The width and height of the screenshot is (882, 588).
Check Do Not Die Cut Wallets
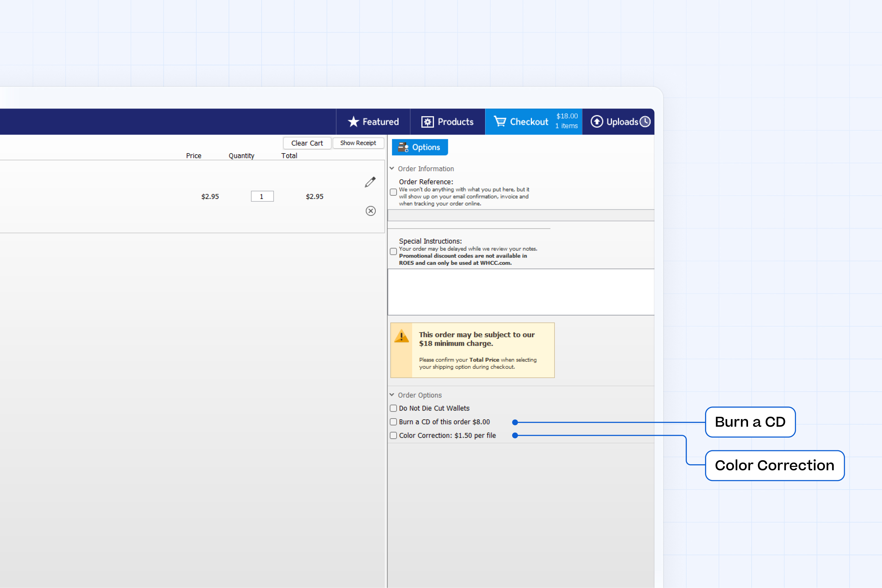[393, 408]
